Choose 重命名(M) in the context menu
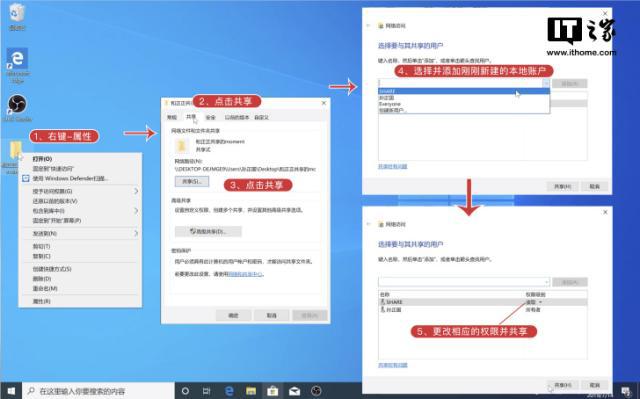640x399 pixels. tap(80, 288)
